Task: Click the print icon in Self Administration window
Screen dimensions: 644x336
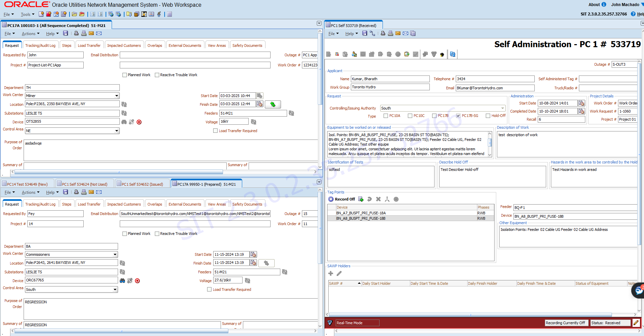Action: click(390, 33)
